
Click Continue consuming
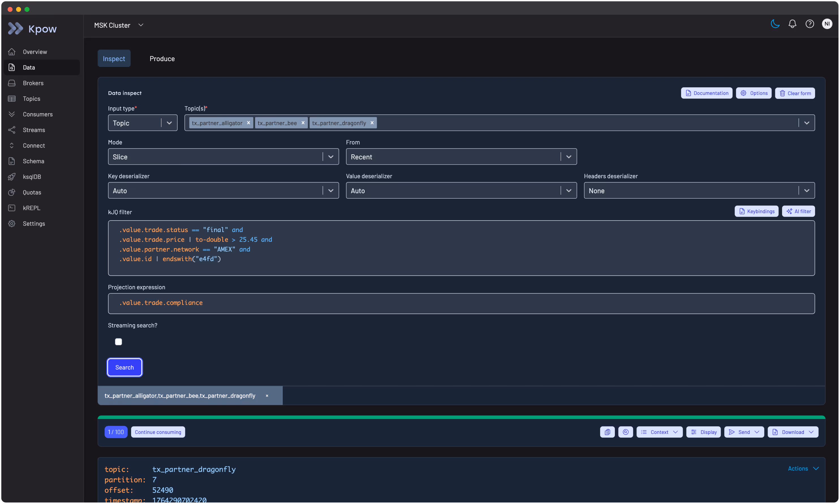(158, 432)
